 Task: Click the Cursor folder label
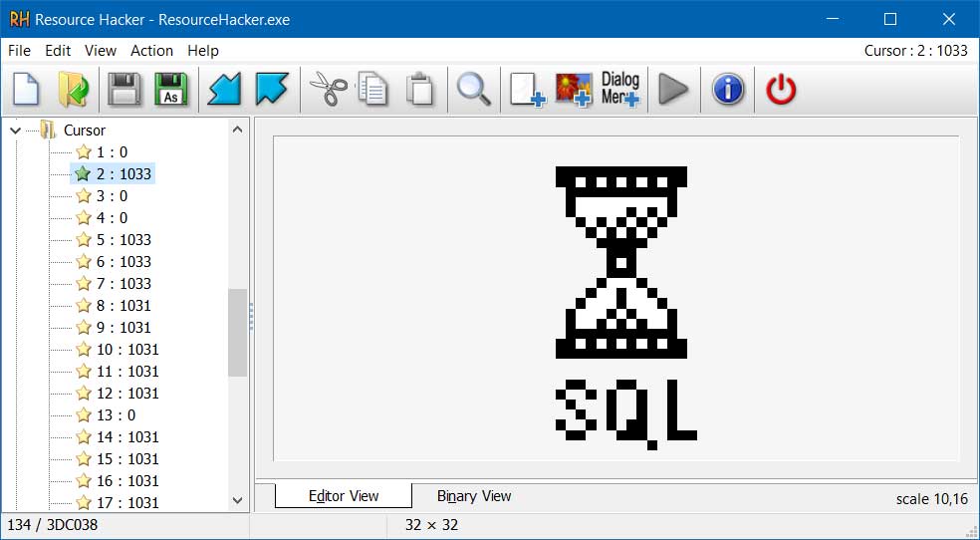click(85, 130)
